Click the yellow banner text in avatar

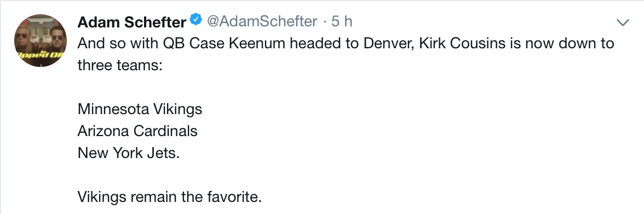tap(41, 55)
